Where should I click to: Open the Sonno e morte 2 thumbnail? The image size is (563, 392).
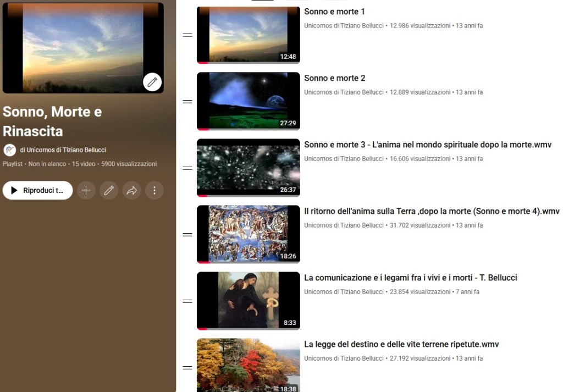[248, 101]
